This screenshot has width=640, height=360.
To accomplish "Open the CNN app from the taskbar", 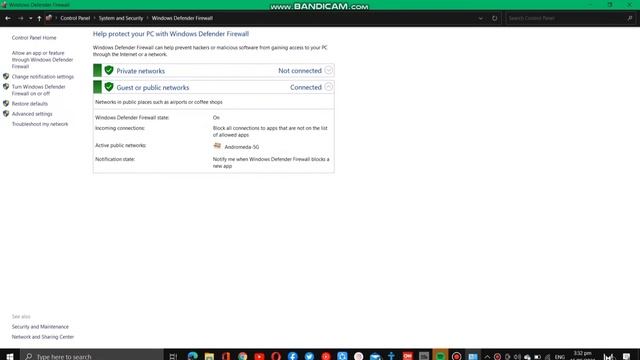I will pyautogui.click(x=407, y=356).
